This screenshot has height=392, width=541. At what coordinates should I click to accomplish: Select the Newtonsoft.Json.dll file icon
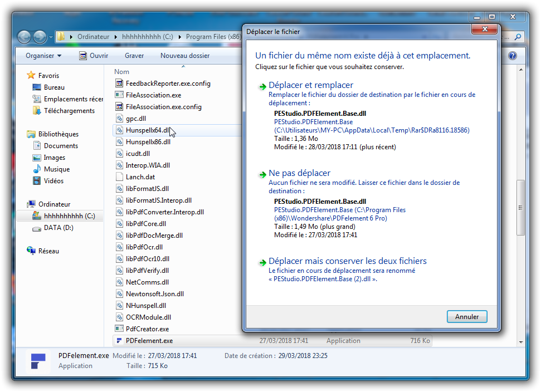tap(119, 294)
